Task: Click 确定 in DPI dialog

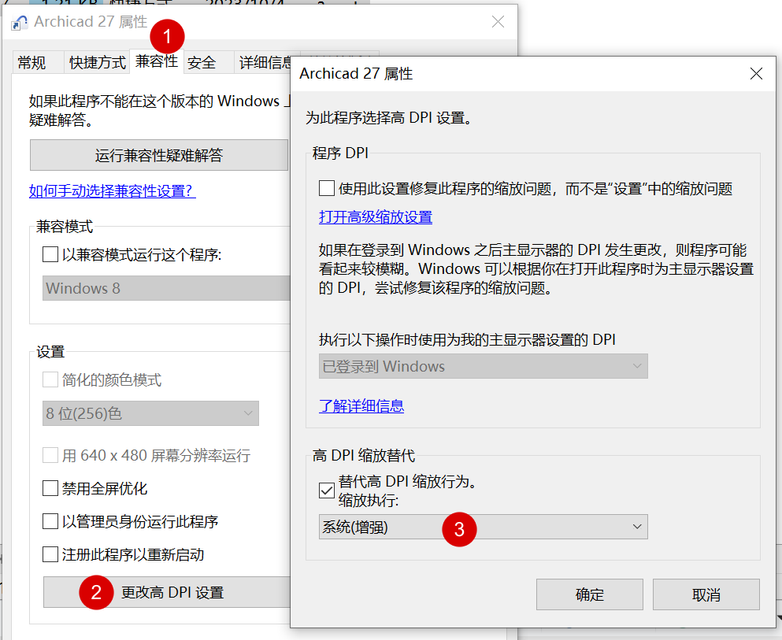Action: coord(589,594)
